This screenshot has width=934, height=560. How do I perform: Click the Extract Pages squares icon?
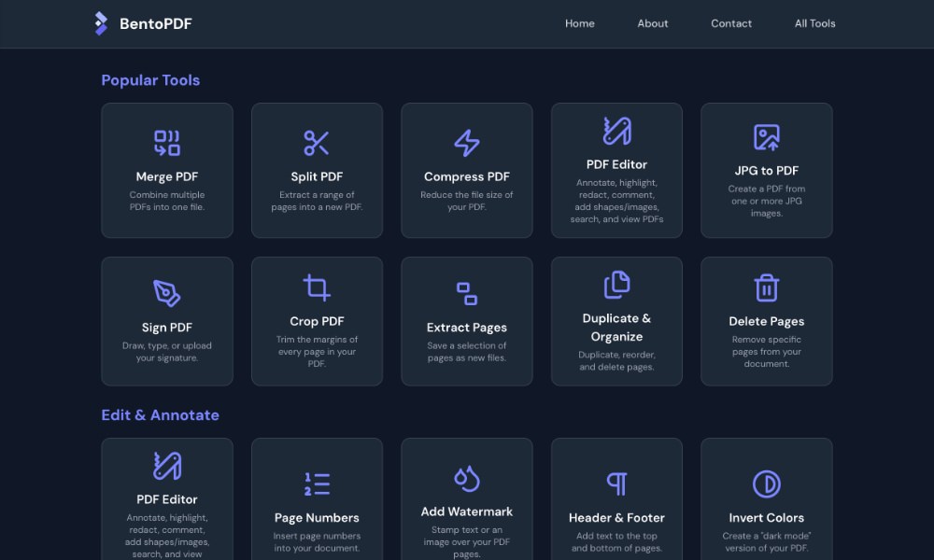click(466, 290)
